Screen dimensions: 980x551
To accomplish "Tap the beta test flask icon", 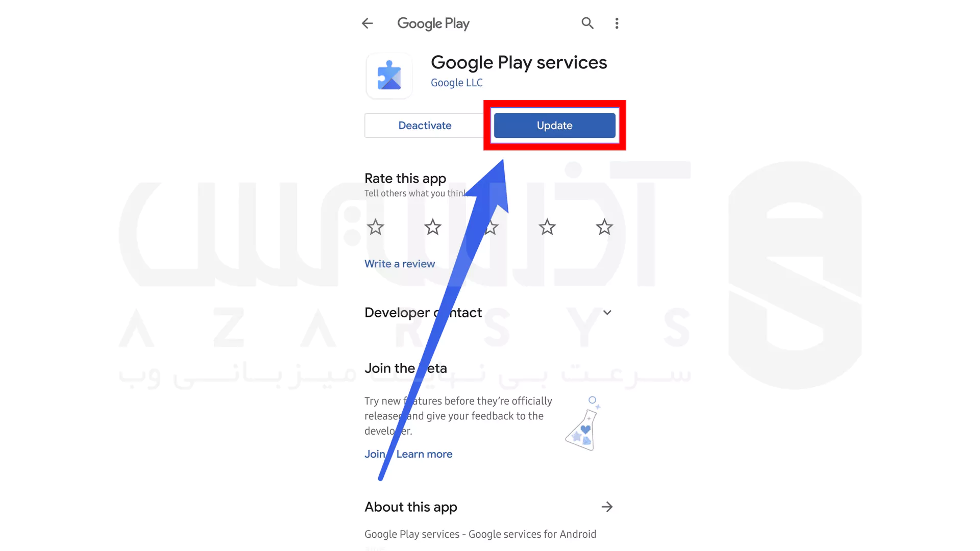I will 581,428.
